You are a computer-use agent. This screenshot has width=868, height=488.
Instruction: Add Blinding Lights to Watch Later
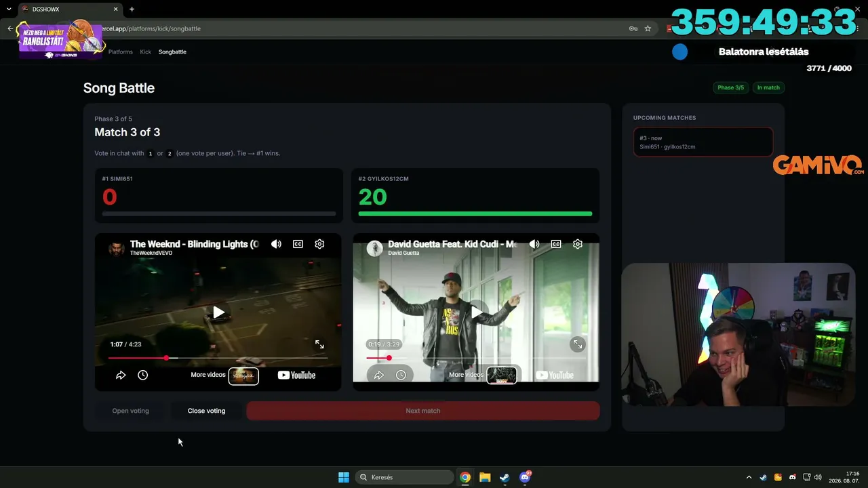(142, 375)
